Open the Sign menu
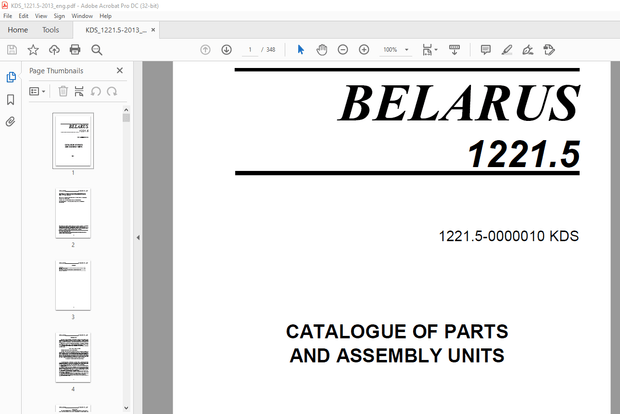Viewport: 620px width, 414px height. coord(59,16)
